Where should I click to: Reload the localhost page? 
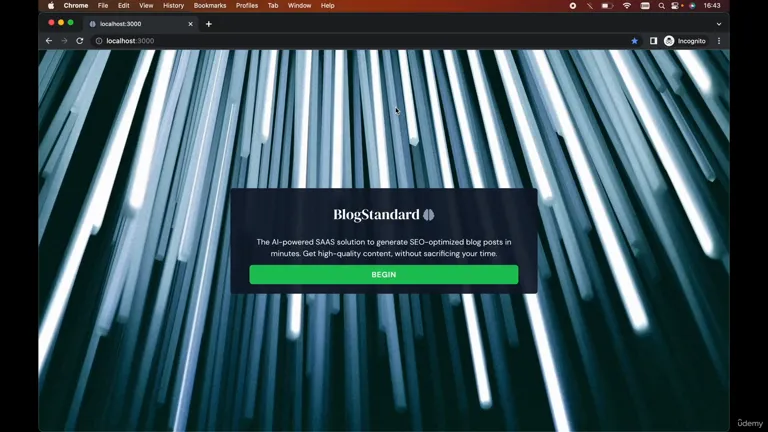80,41
